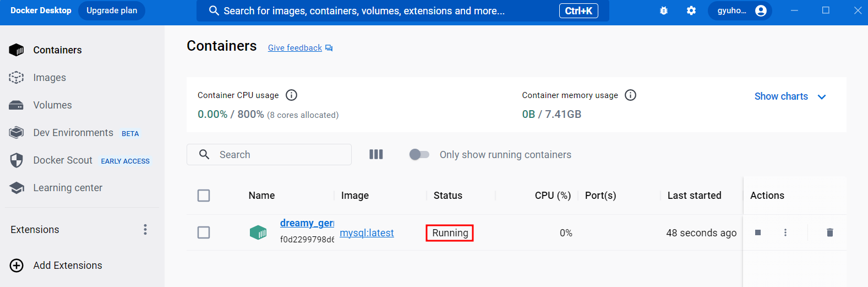868x287 pixels.
Task: Open the Learning center
Action: pos(68,188)
